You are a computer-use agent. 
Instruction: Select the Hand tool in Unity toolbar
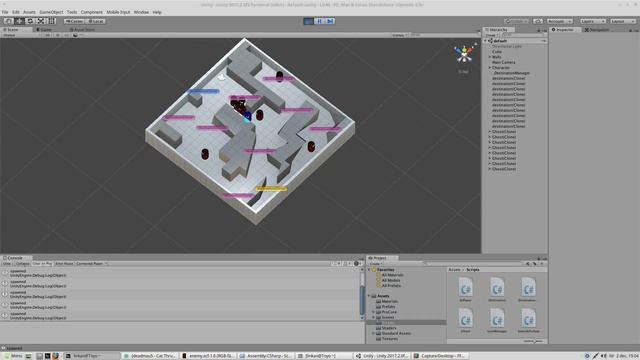pos(9,21)
